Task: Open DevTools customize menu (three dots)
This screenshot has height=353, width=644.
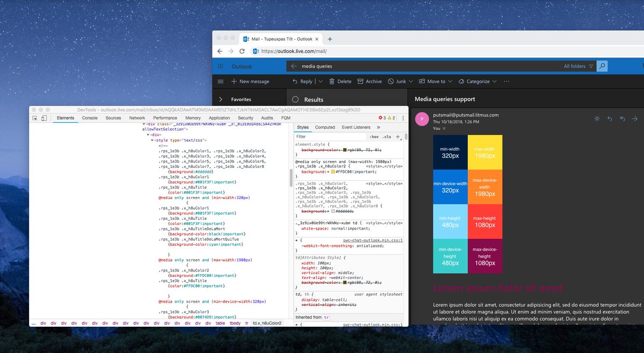Action: click(x=402, y=118)
